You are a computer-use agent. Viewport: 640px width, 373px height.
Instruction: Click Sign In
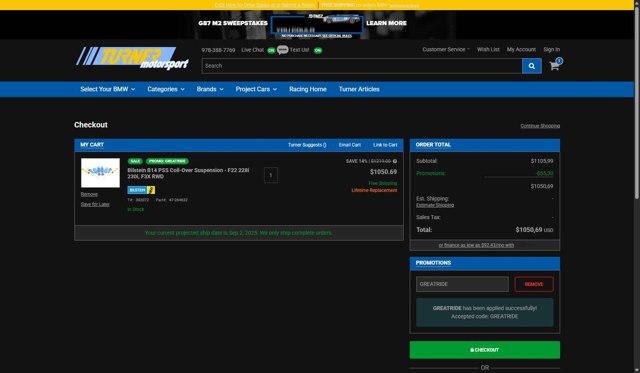pyautogui.click(x=551, y=49)
